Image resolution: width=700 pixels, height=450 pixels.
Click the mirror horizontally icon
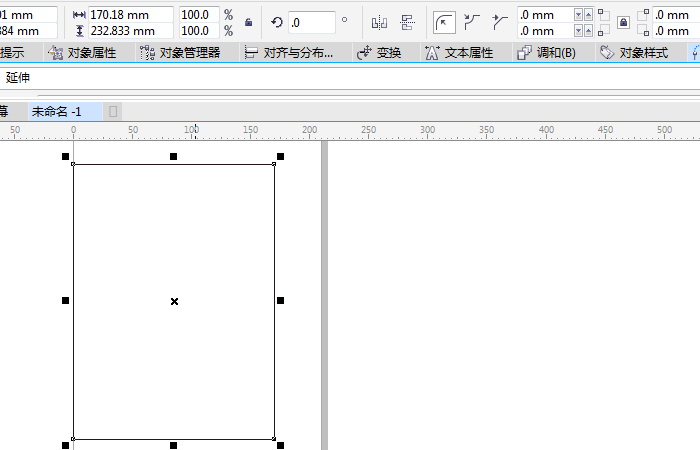point(379,22)
